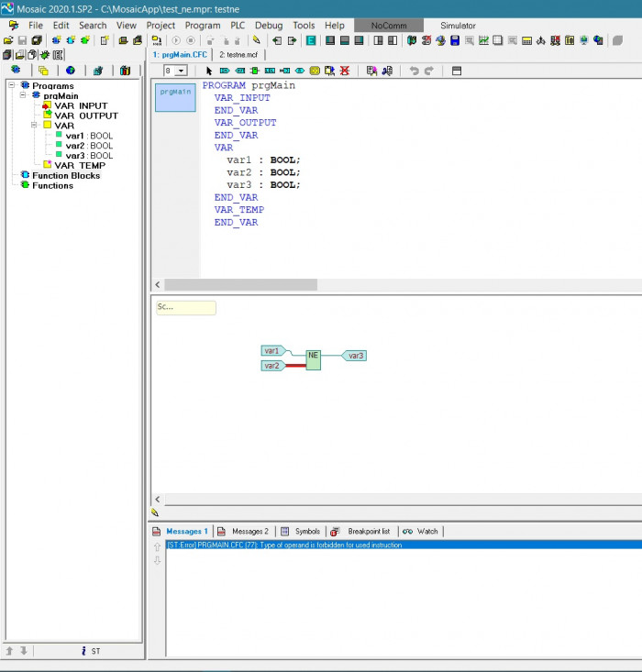Toggle the Simulator mode button

point(458,26)
